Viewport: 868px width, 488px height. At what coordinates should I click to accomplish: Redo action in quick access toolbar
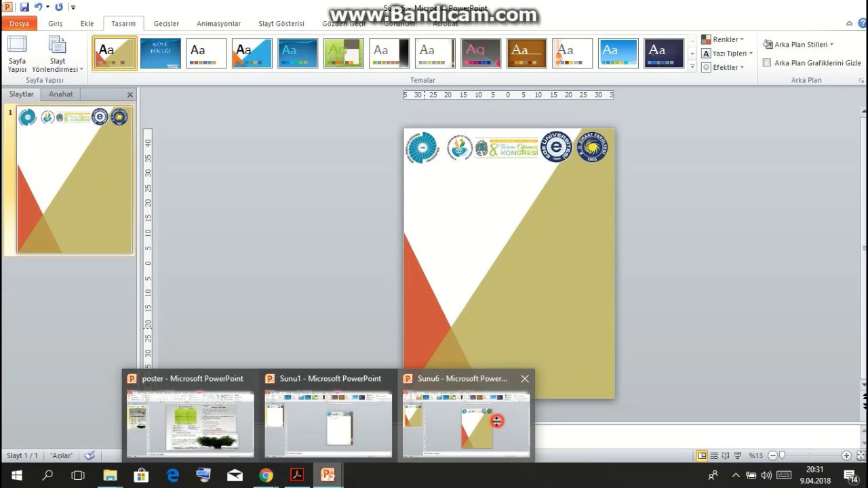tap(59, 7)
